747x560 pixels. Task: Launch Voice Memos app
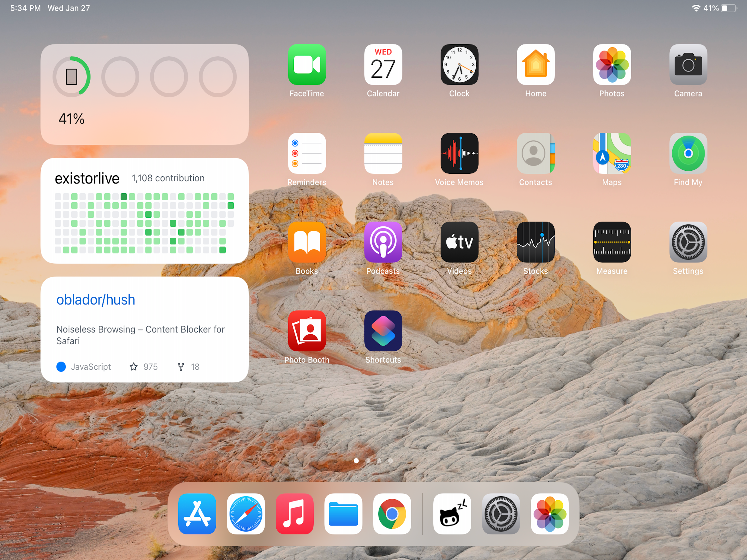point(459,153)
